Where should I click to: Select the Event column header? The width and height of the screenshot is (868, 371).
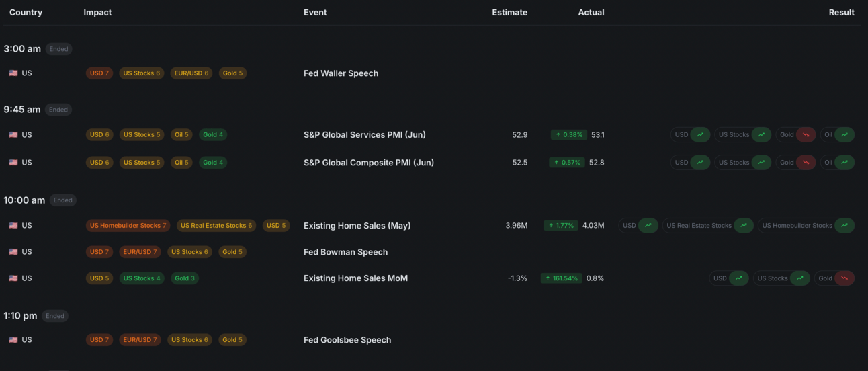pos(315,12)
